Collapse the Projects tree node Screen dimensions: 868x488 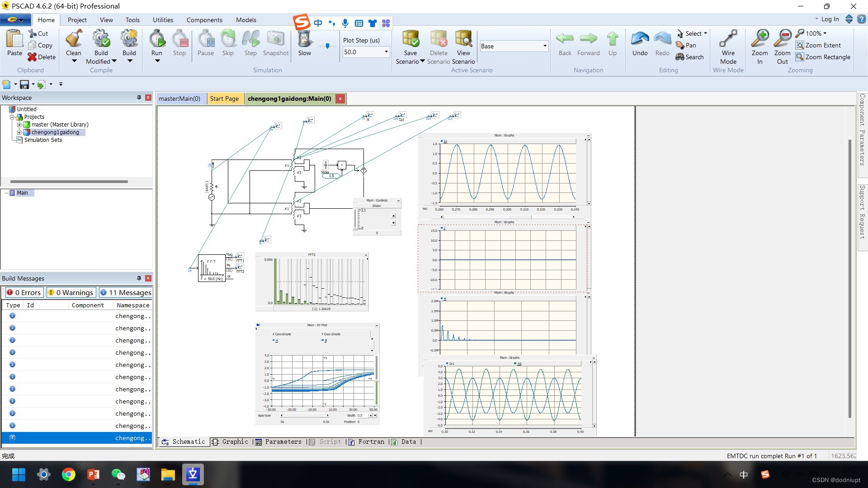click(12, 117)
